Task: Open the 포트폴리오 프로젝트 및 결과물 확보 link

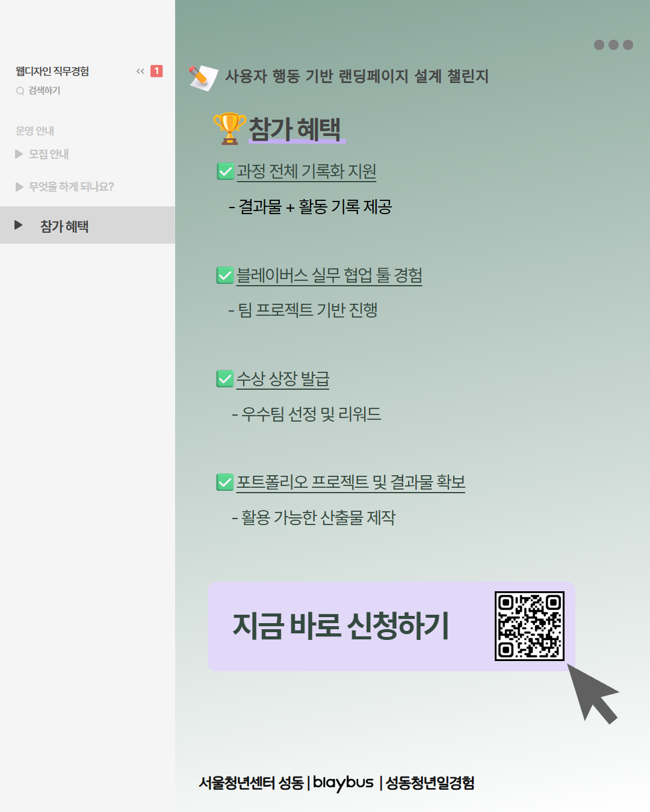Action: pyautogui.click(x=350, y=482)
